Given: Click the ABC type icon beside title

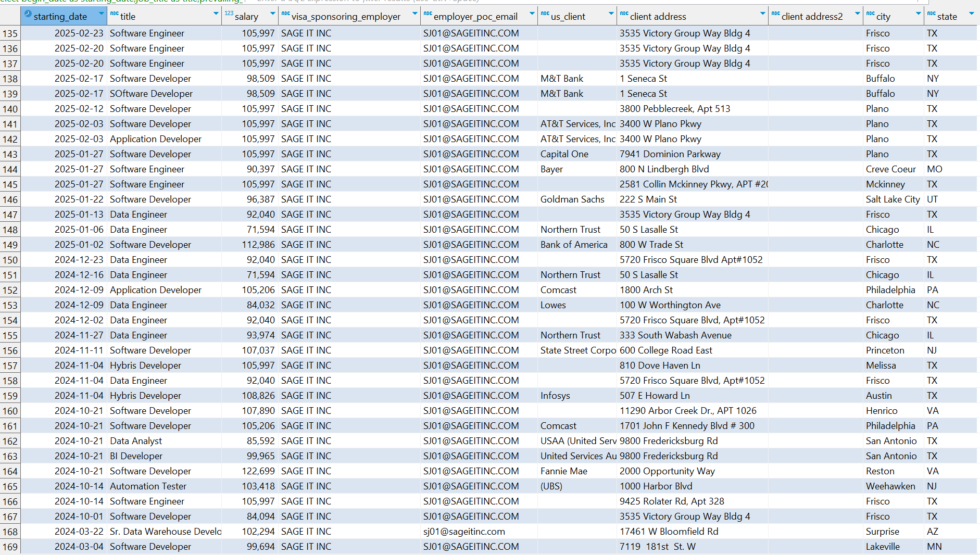Looking at the screenshot, I should point(114,14).
